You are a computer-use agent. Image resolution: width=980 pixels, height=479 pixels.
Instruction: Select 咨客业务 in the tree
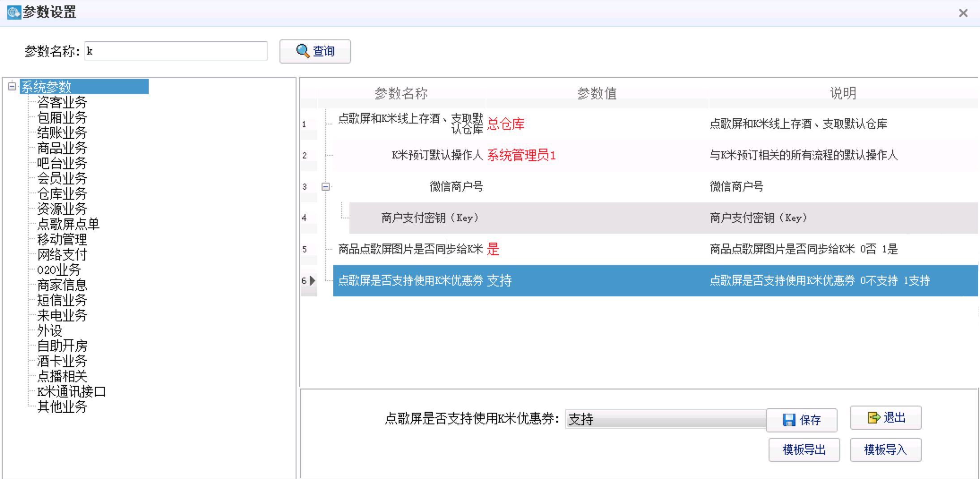pos(62,103)
